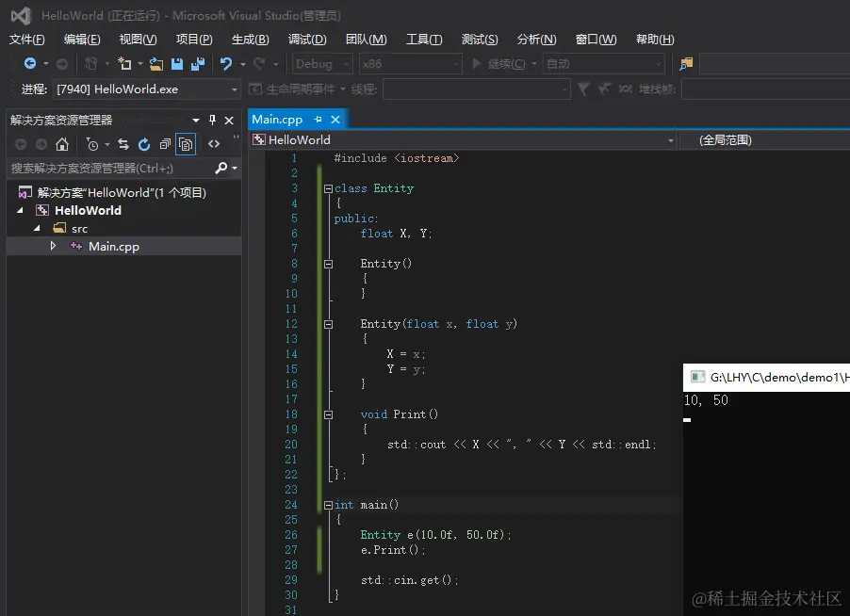Toggle the Show All Files icon
This screenshot has height=616, width=850.
pyautogui.click(x=186, y=144)
